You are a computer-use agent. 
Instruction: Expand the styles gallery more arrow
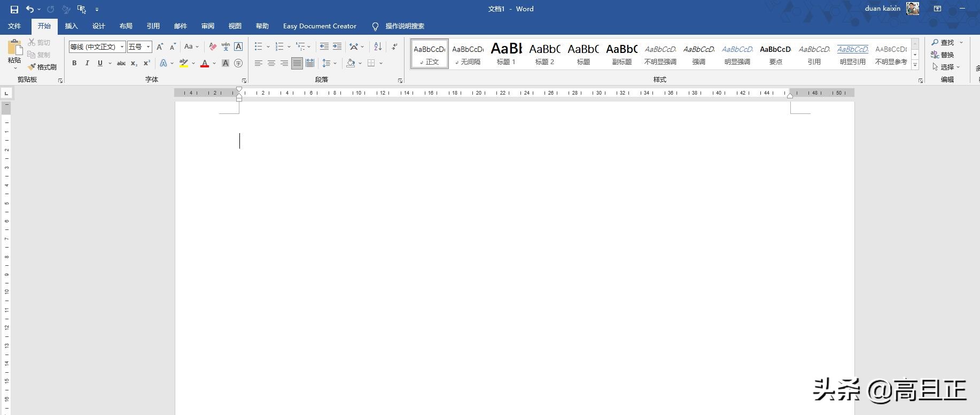click(915, 65)
